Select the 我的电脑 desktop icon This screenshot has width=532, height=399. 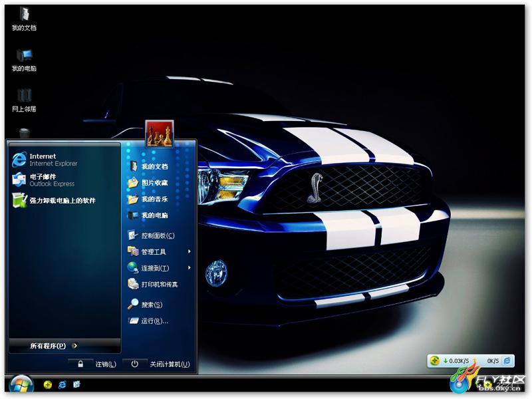click(x=24, y=60)
